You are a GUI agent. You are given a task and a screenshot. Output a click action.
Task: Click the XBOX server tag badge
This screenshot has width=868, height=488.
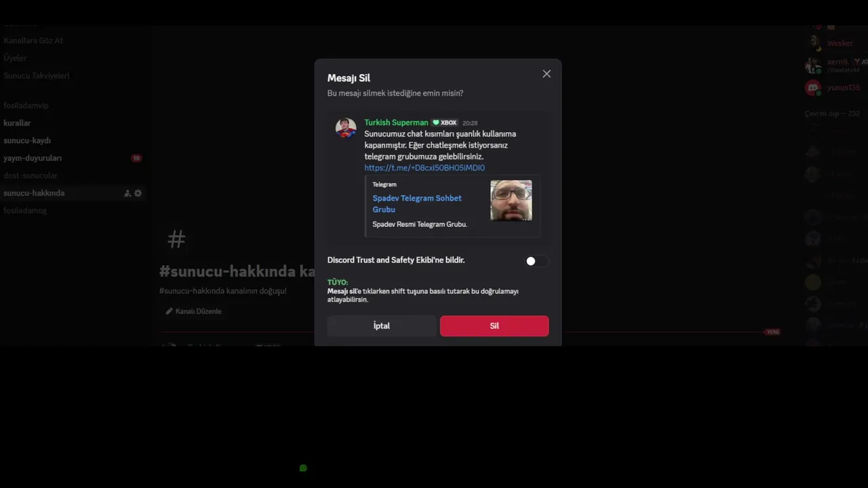[445, 123]
